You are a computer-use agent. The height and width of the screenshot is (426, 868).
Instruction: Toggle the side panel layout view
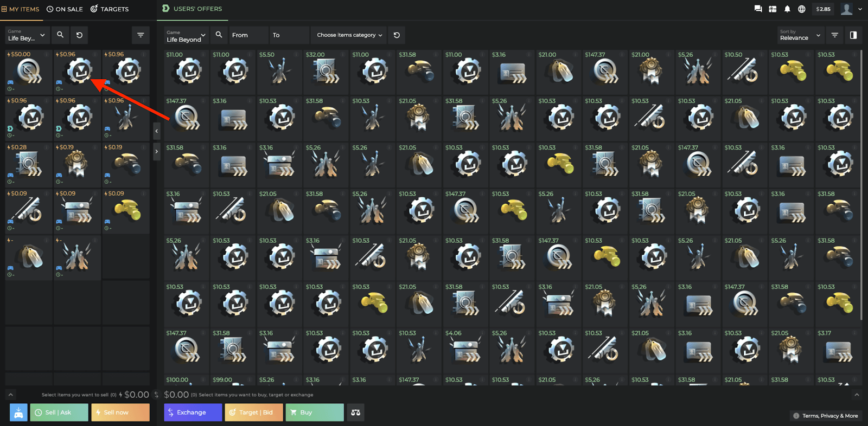click(853, 35)
